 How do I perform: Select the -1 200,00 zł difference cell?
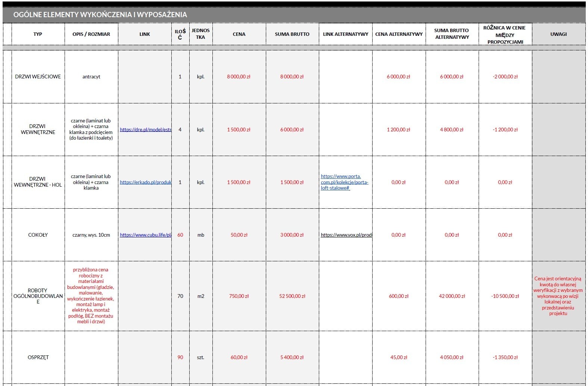pyautogui.click(x=505, y=130)
